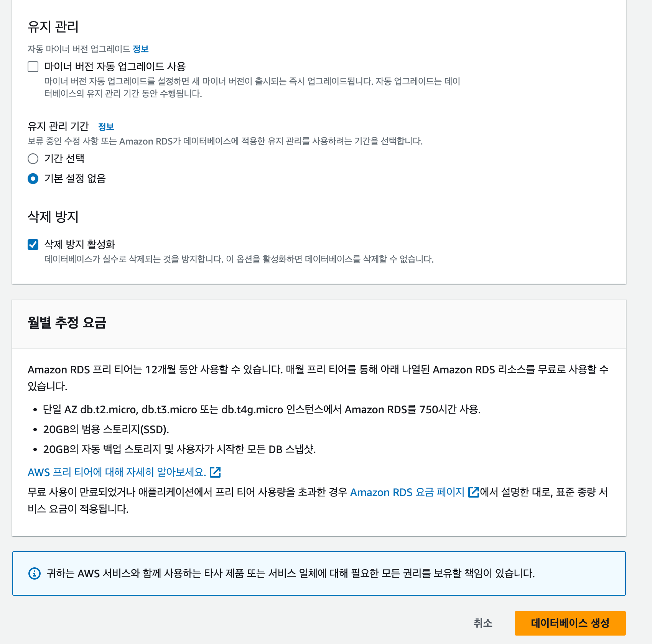
Task: Select the 기본 설정 없음 radio button
Action: click(33, 179)
